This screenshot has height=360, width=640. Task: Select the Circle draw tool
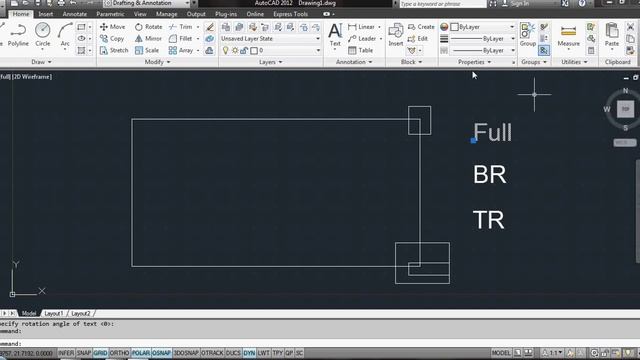tap(42, 35)
